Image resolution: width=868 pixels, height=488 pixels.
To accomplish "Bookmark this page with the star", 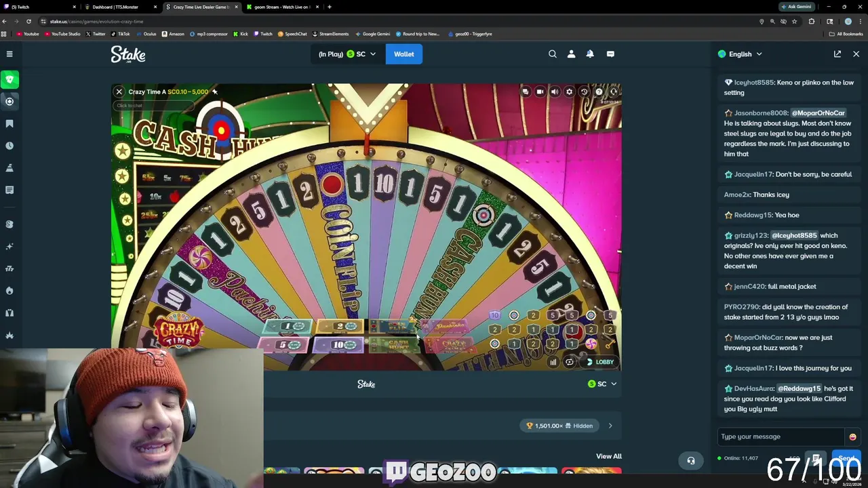I will (794, 21).
